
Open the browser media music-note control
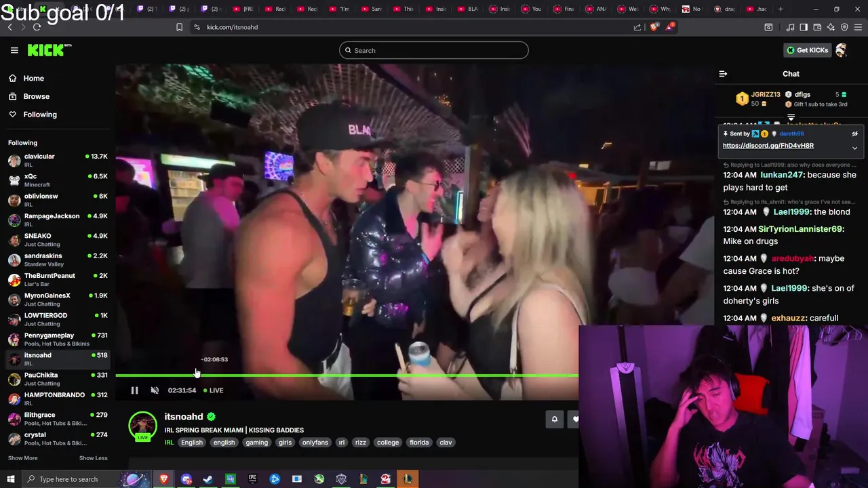[x=790, y=27]
